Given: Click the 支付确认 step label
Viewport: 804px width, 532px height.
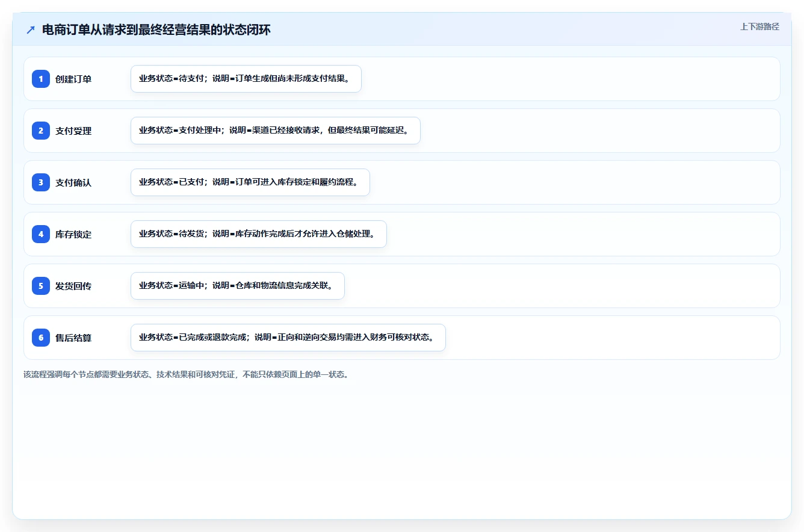Looking at the screenshot, I should pyautogui.click(x=73, y=182).
